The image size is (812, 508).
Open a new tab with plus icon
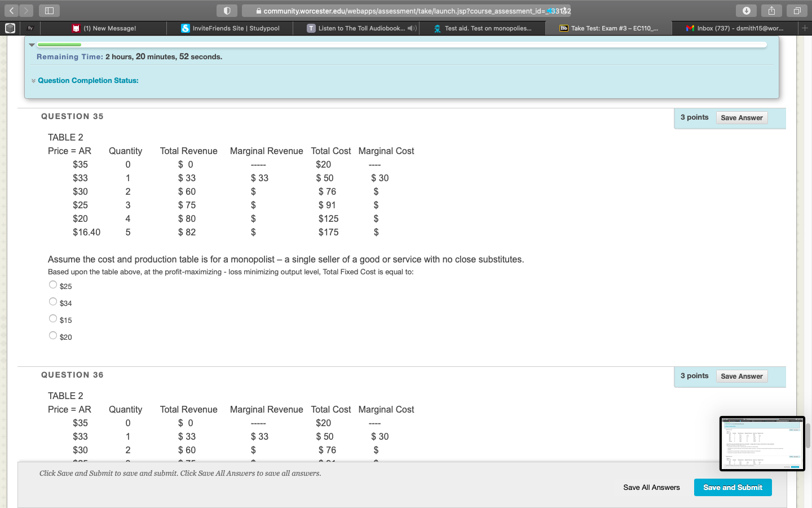pos(805,28)
